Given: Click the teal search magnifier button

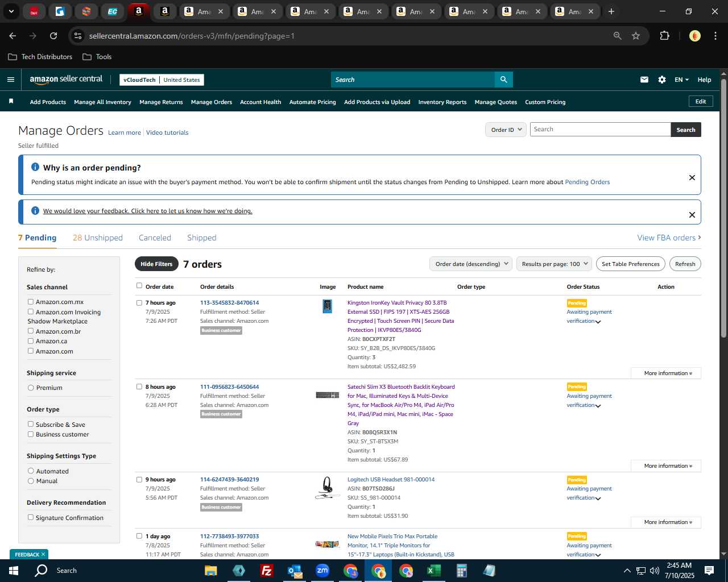Looking at the screenshot, I should [503, 80].
